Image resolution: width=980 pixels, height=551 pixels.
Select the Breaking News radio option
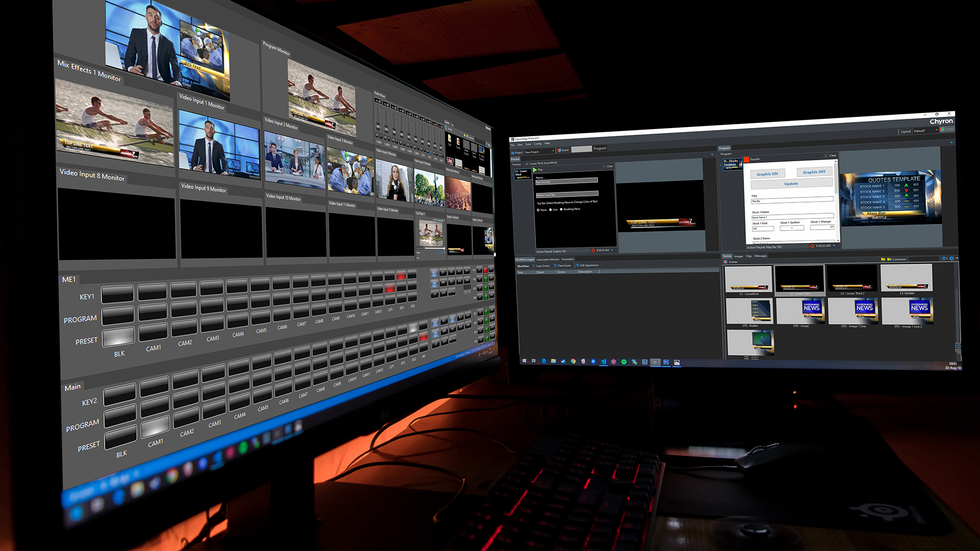[561, 209]
